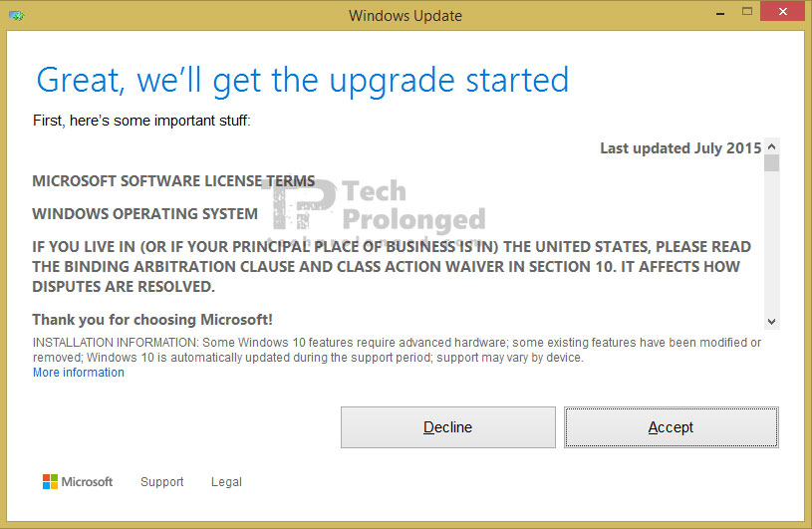
Task: Click the license scrollbar down arrow
Action: (x=771, y=322)
